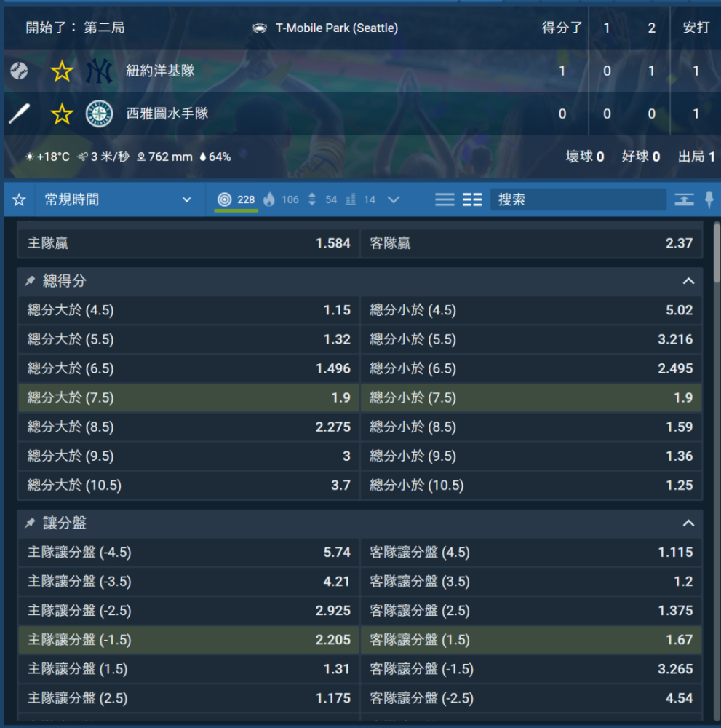
Task: Select the up-down arrows filter showing 54
Action: click(323, 199)
